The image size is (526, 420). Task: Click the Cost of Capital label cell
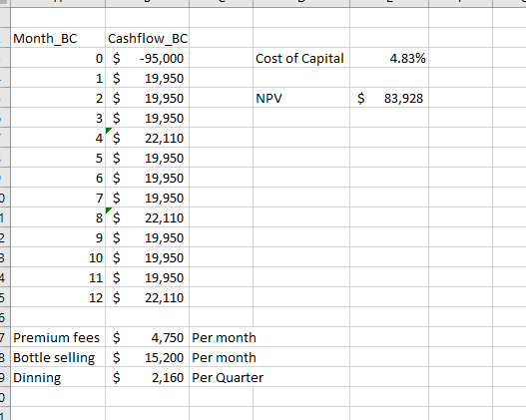tap(301, 58)
